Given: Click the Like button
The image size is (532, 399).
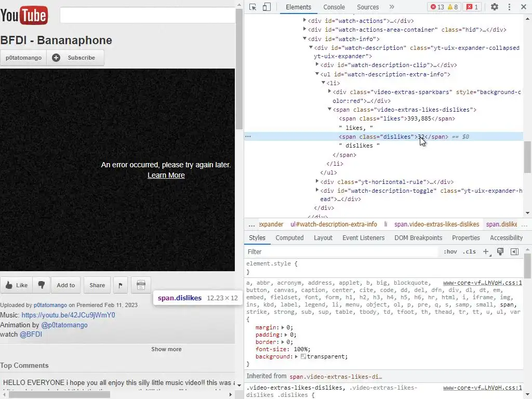Looking at the screenshot, I should pyautogui.click(x=16, y=285).
